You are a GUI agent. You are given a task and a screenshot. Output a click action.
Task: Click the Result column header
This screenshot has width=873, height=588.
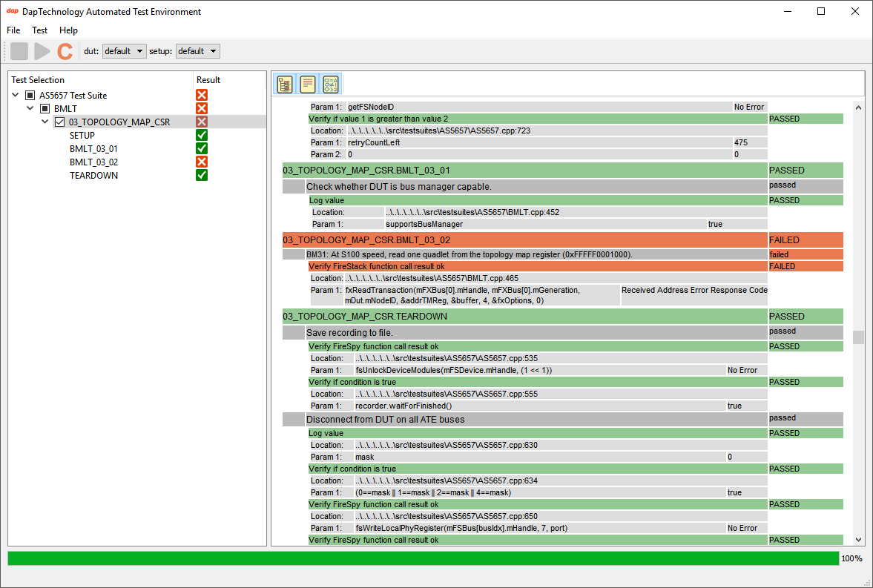[x=230, y=79]
